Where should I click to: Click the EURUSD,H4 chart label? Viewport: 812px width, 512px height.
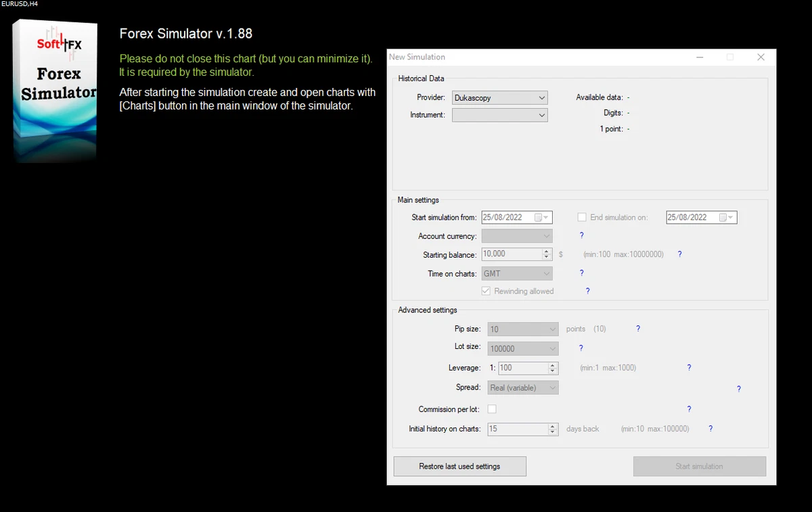[x=20, y=3]
